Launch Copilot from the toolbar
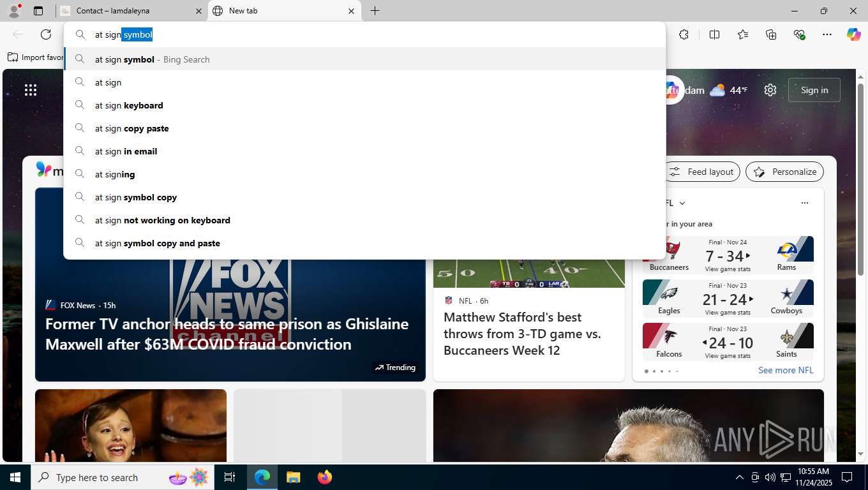Viewport: 868px width, 490px height. 854,34
